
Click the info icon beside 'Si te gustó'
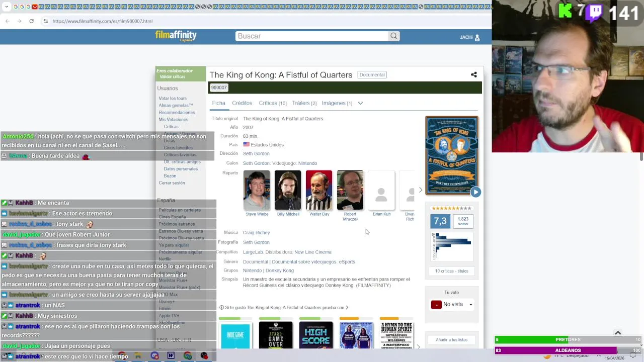pos(221,308)
